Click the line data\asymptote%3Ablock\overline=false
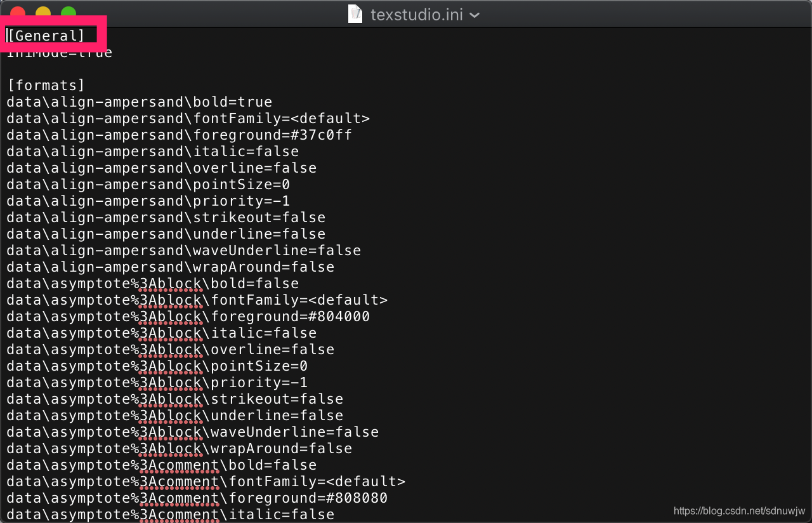The width and height of the screenshot is (812, 523). [171, 350]
